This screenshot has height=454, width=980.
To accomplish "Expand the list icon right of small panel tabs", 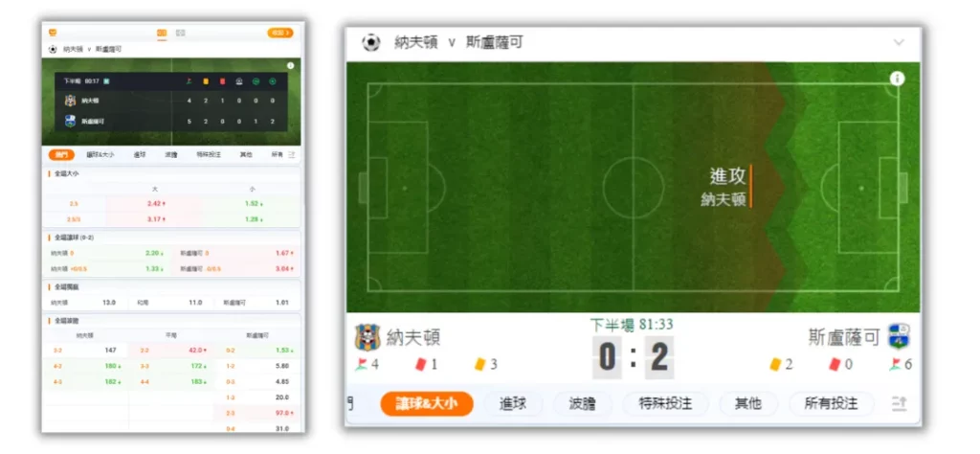I will pos(292,154).
